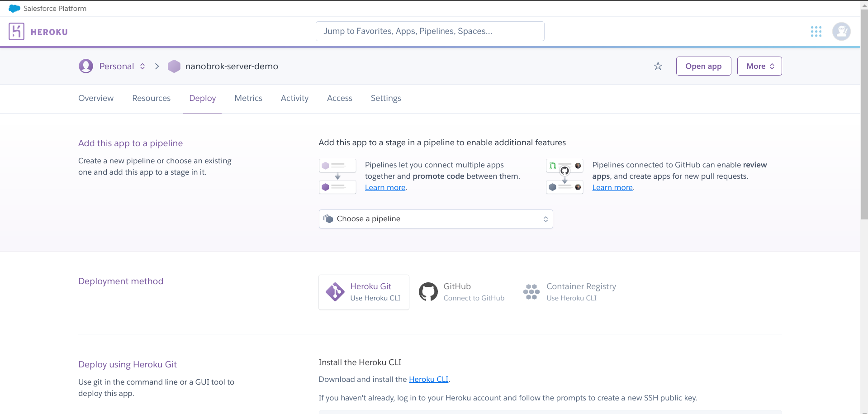Viewport: 868px width, 414px height.
Task: Click the Deployment method heading
Action: pos(121,281)
